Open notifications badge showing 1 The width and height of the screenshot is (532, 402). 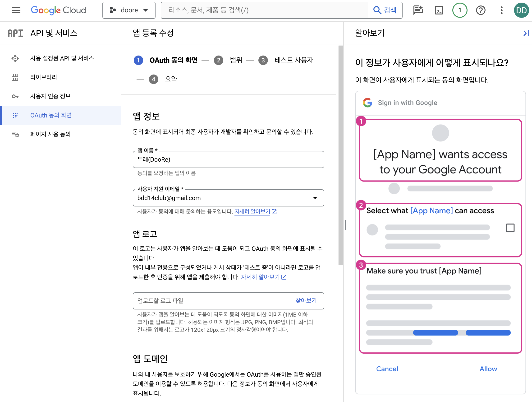tap(460, 10)
